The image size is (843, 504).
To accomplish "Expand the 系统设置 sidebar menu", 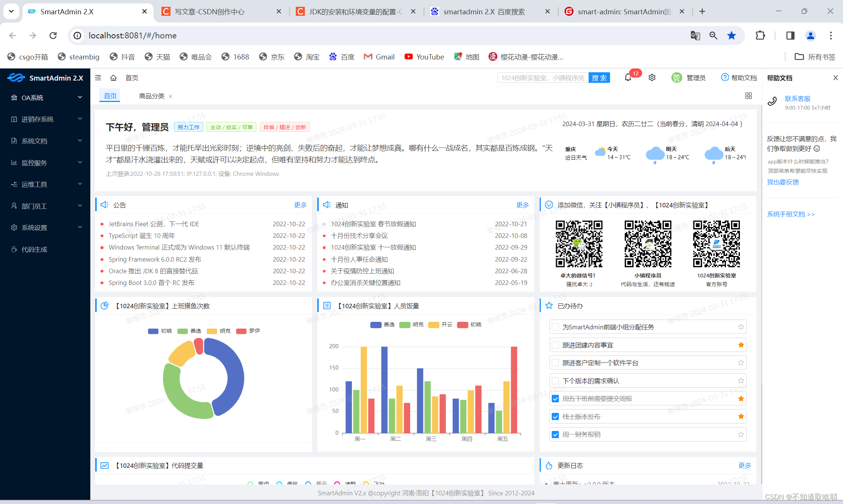I will pos(45,227).
